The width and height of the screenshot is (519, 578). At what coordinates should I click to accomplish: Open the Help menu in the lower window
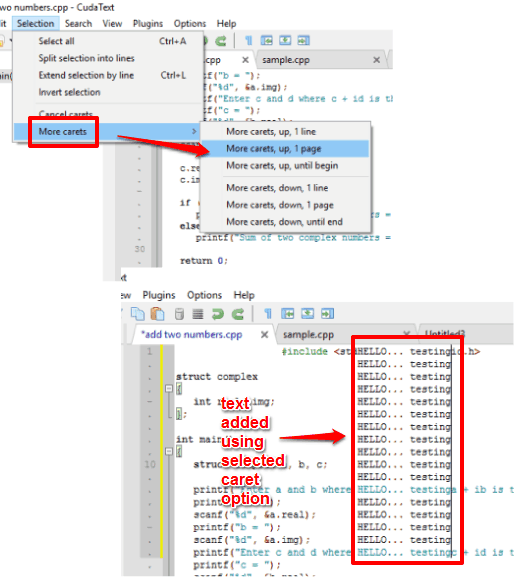pos(244,295)
